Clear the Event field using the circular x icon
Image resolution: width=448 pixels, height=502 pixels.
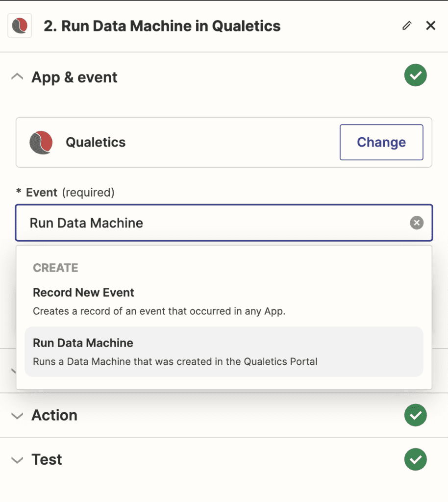click(x=417, y=223)
